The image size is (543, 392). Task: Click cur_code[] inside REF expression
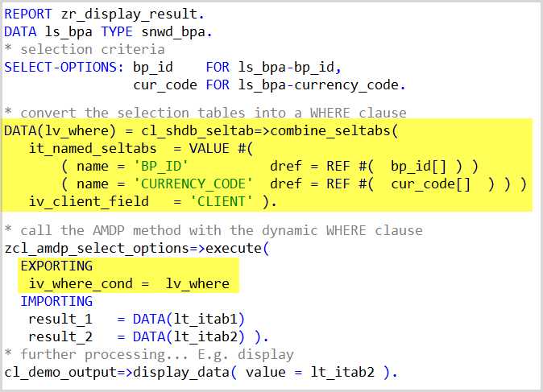[x=431, y=184]
